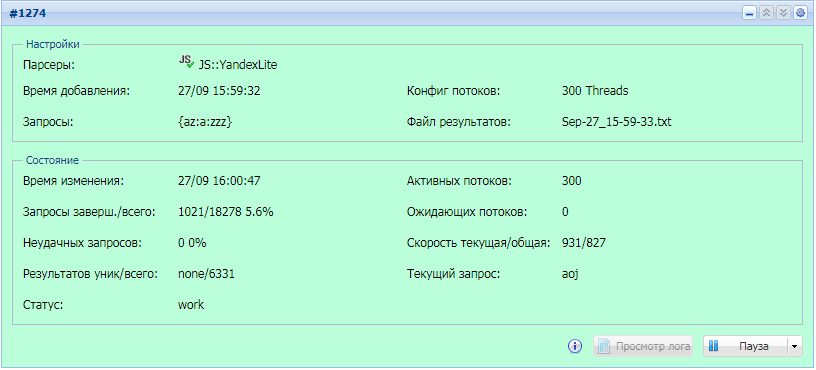
Task: Click the 300 Threads config value
Action: (595, 91)
